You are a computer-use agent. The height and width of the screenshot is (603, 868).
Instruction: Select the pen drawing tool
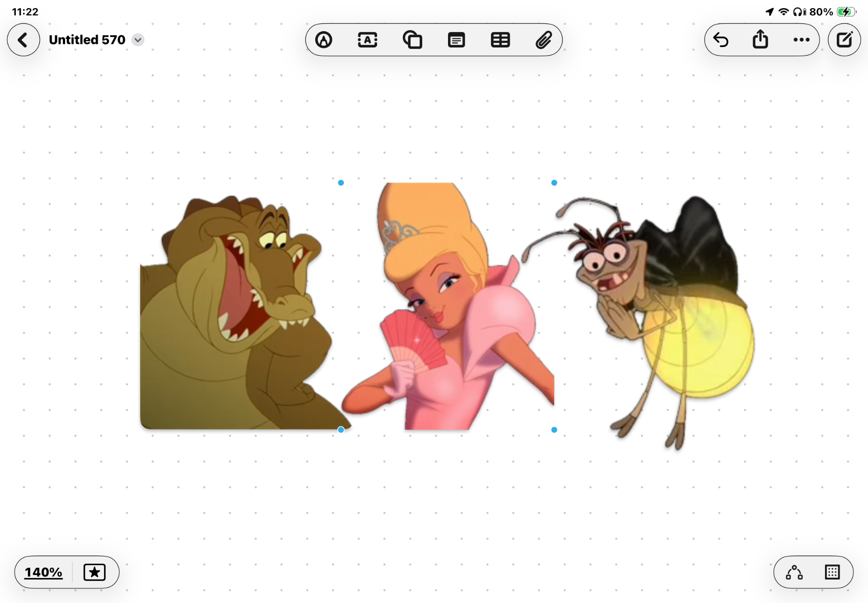(324, 40)
